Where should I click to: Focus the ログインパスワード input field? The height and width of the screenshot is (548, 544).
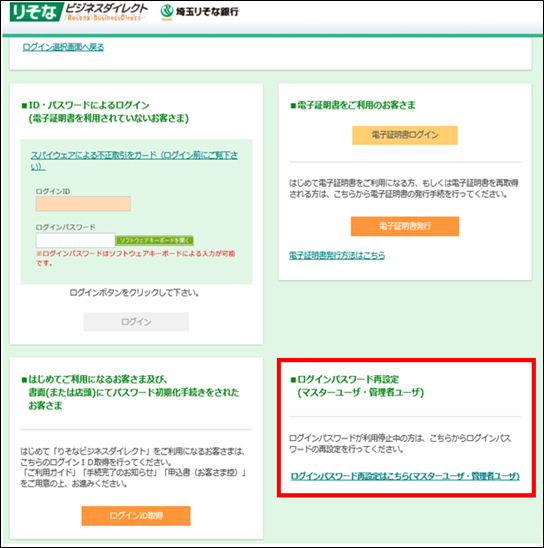(x=75, y=240)
